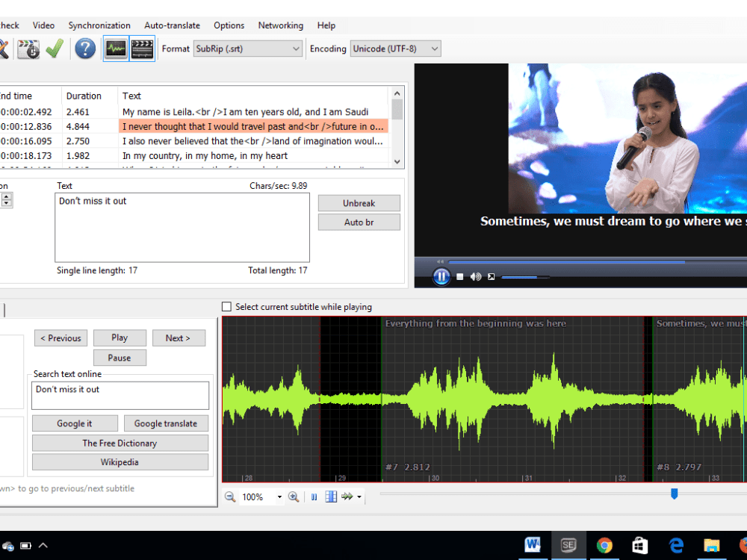The image size is (747, 560).
Task: Zoom out the waveform with magnifier icon
Action: click(230, 497)
